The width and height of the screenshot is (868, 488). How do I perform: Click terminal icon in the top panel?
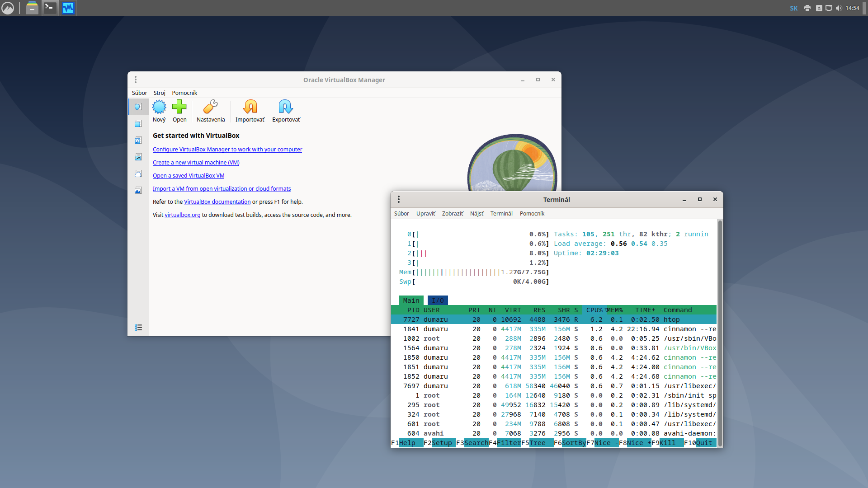coord(50,8)
